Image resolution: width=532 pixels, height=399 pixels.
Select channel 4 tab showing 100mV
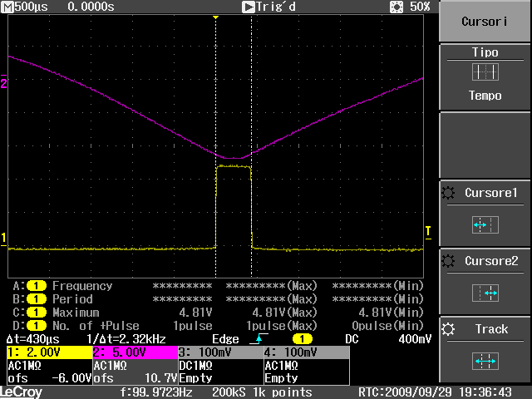(304, 352)
